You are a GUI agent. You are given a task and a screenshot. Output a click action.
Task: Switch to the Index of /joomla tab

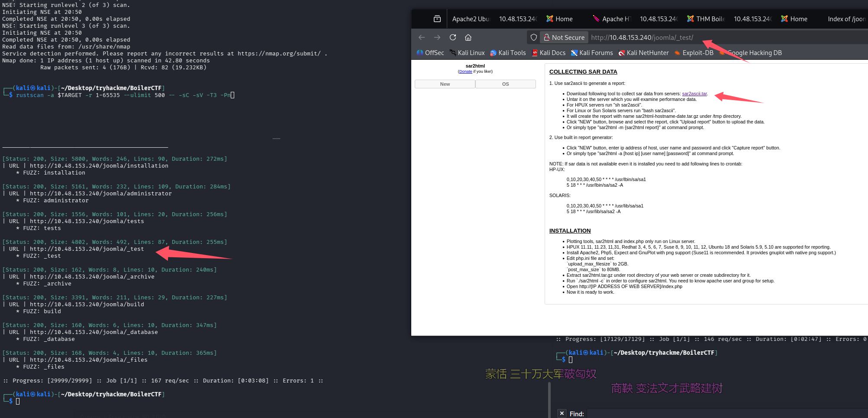pyautogui.click(x=846, y=19)
